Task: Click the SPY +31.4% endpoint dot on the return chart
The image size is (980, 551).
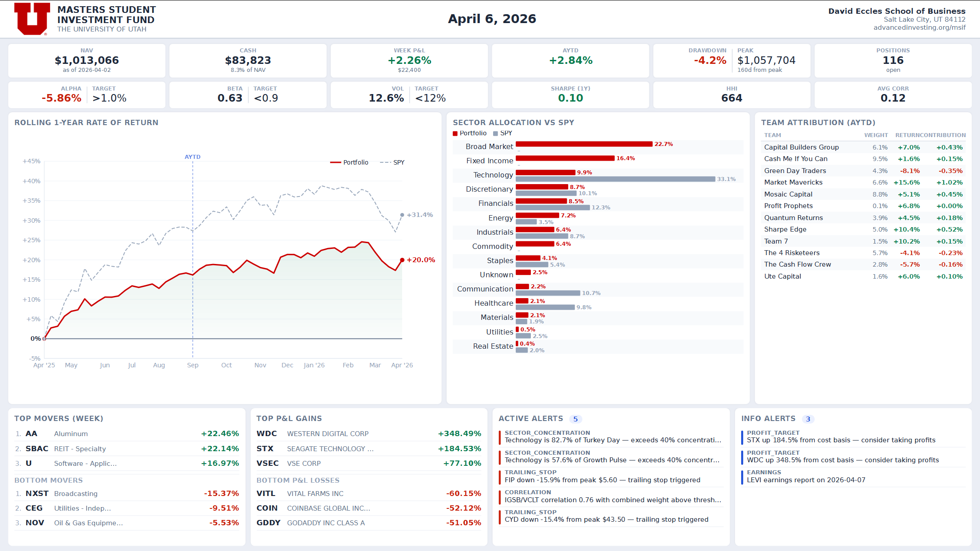Action: click(402, 215)
